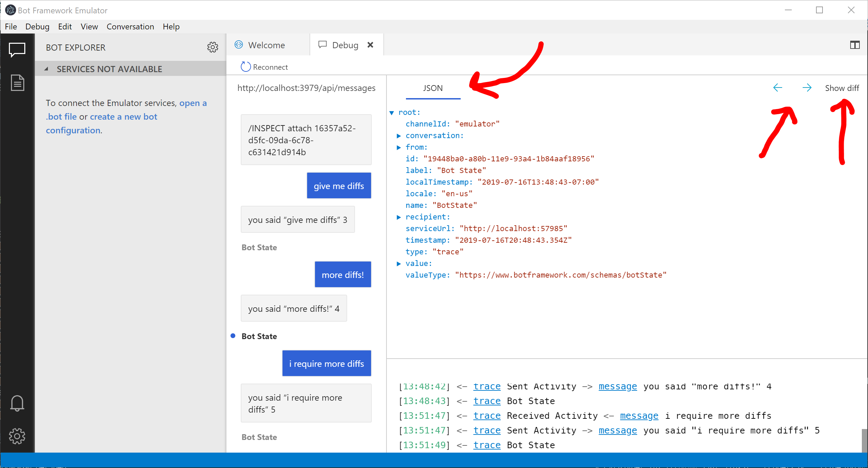Click message link for 'more diffs!' 4 log
Image resolution: width=868 pixels, height=468 pixels.
click(618, 386)
